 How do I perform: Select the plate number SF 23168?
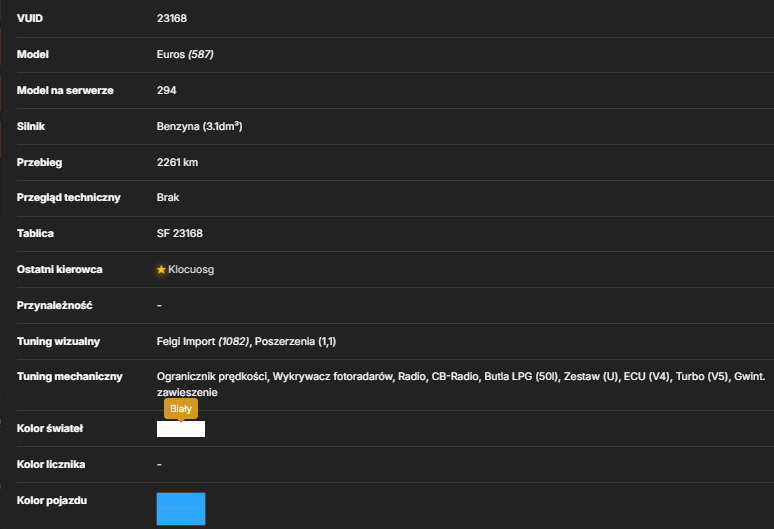tap(180, 233)
